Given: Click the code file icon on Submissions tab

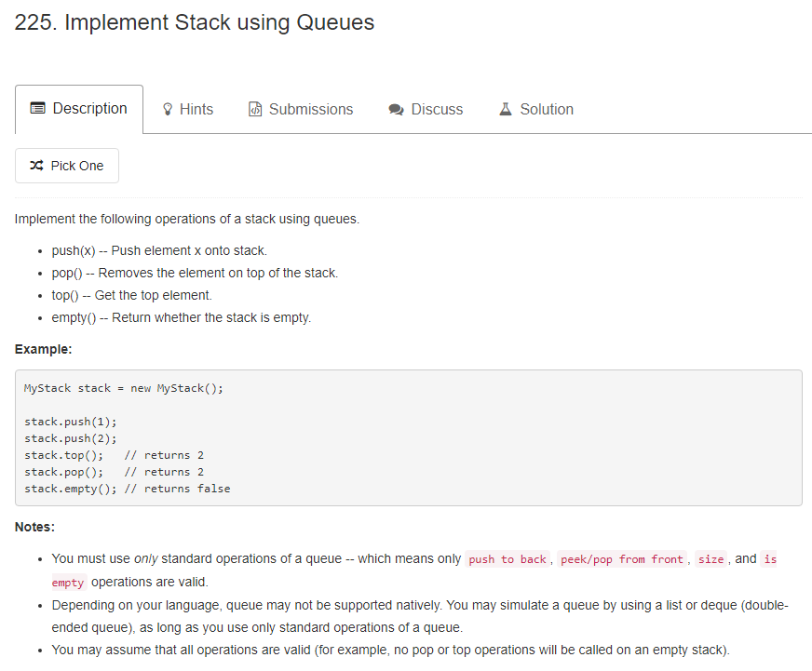Looking at the screenshot, I should tap(255, 109).
